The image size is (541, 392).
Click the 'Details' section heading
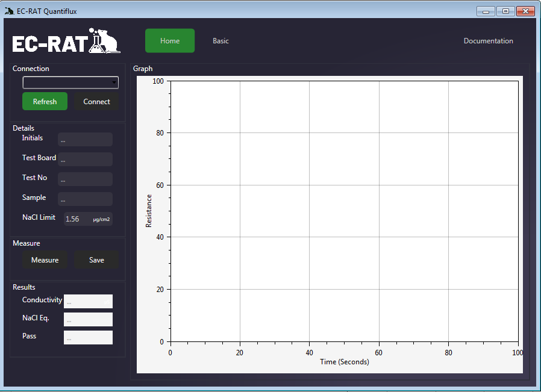[x=23, y=128]
